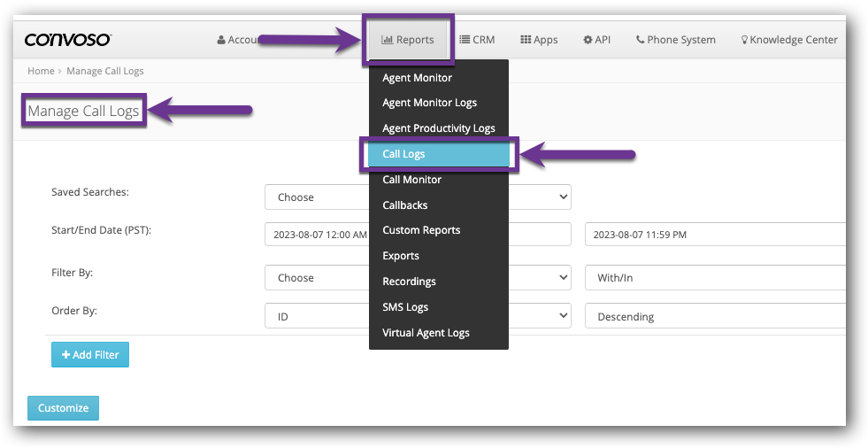Expand the Order By ID dropdown
Viewport: 868px width, 448px height.
(418, 316)
